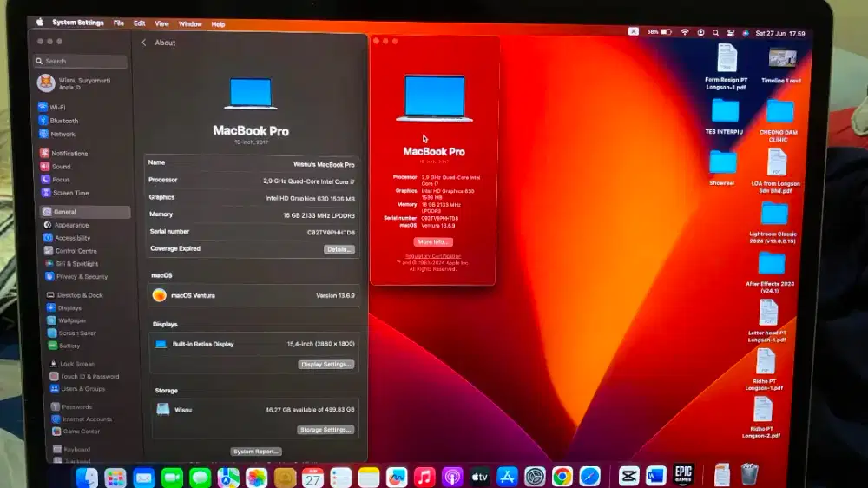Click System Report button
Screen dimensions: 868x488
pyautogui.click(x=256, y=452)
